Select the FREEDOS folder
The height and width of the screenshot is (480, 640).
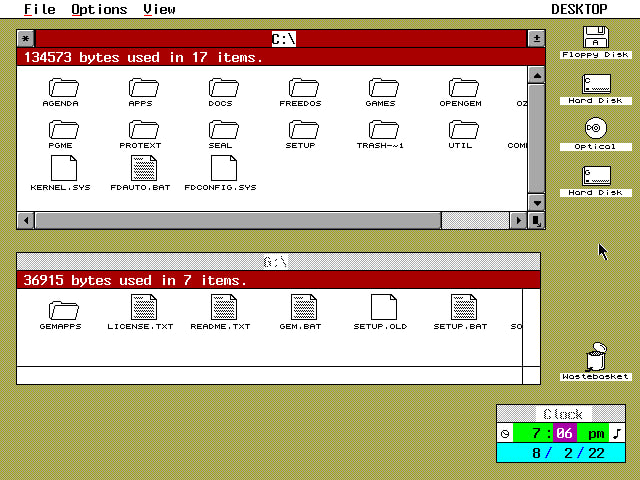click(x=301, y=88)
